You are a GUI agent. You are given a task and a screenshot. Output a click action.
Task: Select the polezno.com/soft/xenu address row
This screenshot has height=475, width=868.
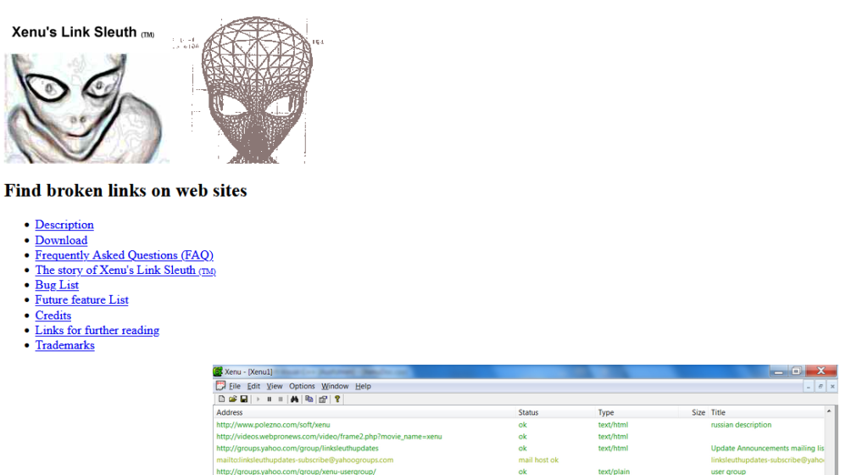[x=273, y=425]
